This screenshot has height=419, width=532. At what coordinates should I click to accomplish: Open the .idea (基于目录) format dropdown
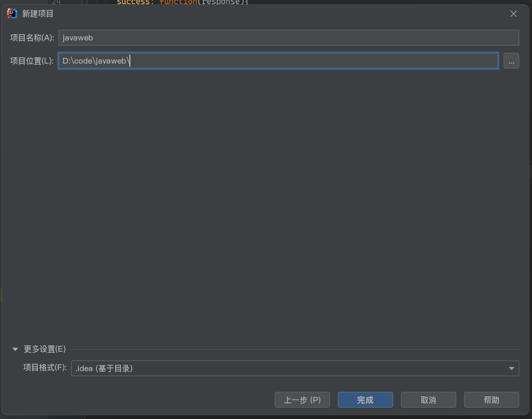pos(294,369)
